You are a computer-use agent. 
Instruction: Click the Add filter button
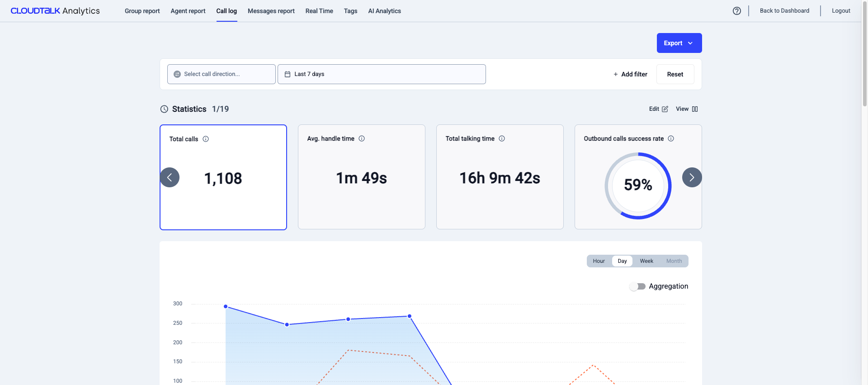[x=630, y=74]
